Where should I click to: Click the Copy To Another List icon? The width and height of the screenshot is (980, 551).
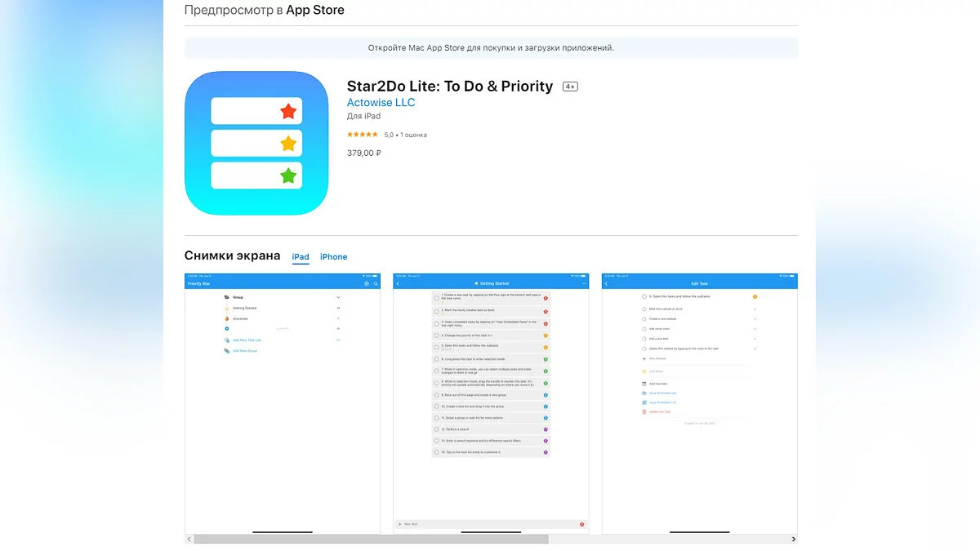tap(644, 402)
